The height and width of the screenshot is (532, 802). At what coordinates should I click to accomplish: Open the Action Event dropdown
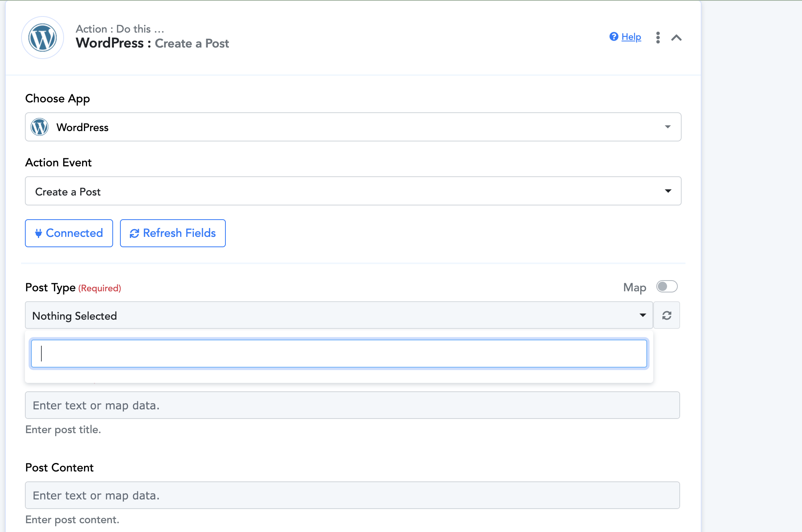[353, 191]
